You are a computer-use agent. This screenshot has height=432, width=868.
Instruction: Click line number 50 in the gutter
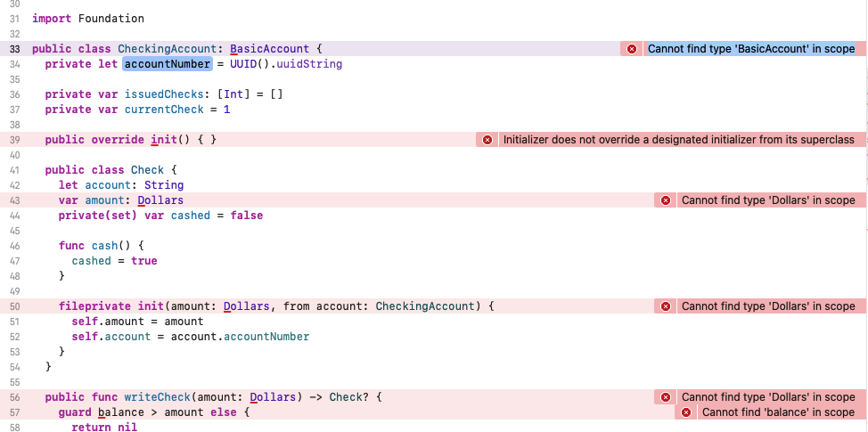coord(14,306)
